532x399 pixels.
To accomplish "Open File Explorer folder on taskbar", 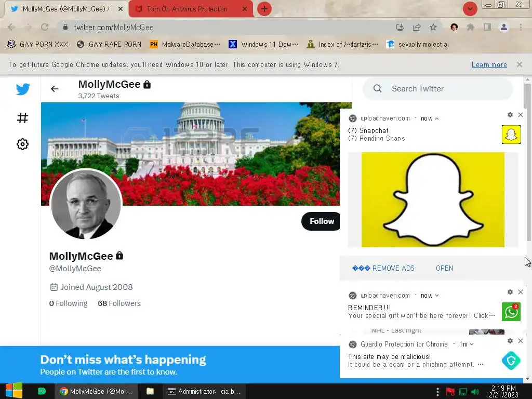I will [150, 391].
